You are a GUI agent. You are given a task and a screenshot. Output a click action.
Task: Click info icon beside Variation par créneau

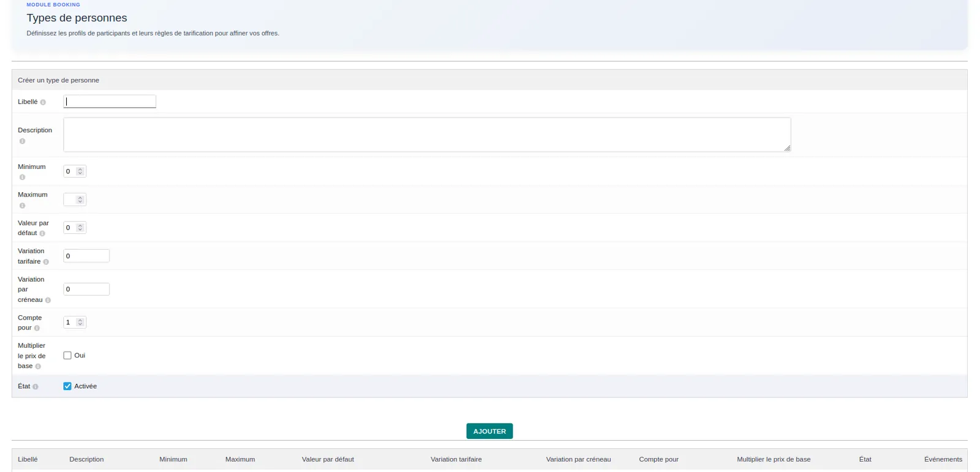(x=48, y=300)
